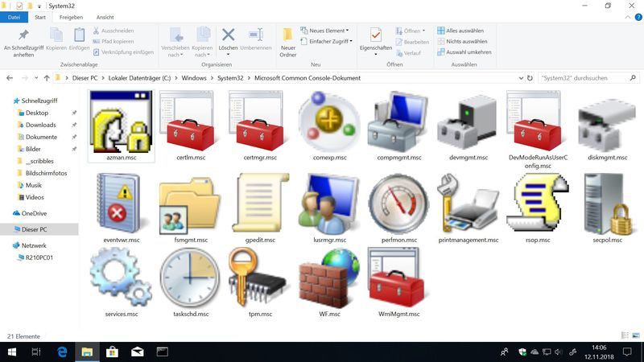Select the WF.msc firewall icon
Image resolution: width=644 pixels, height=362 pixels.
329,278
